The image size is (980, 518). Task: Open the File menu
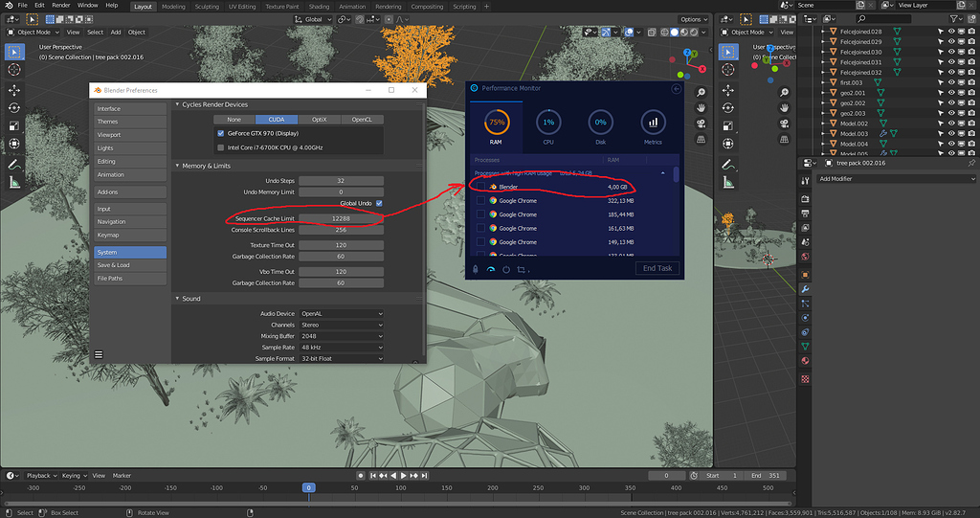[x=23, y=6]
